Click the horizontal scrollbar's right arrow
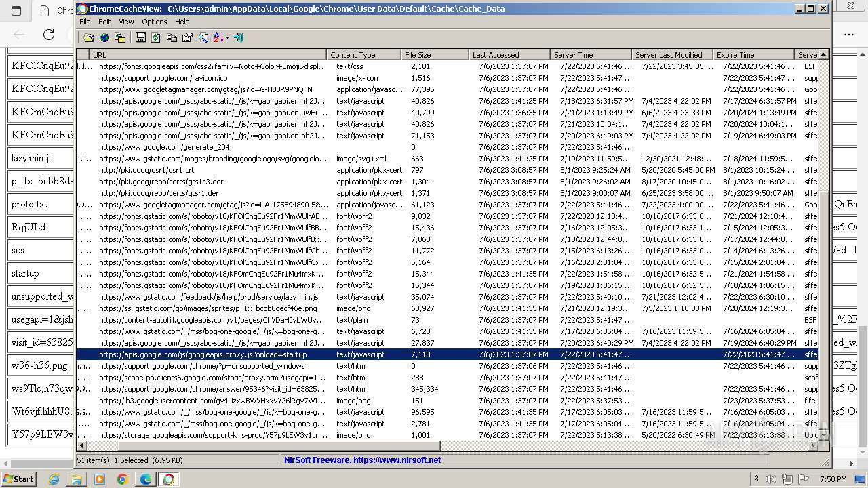The image size is (868, 488). click(814, 446)
